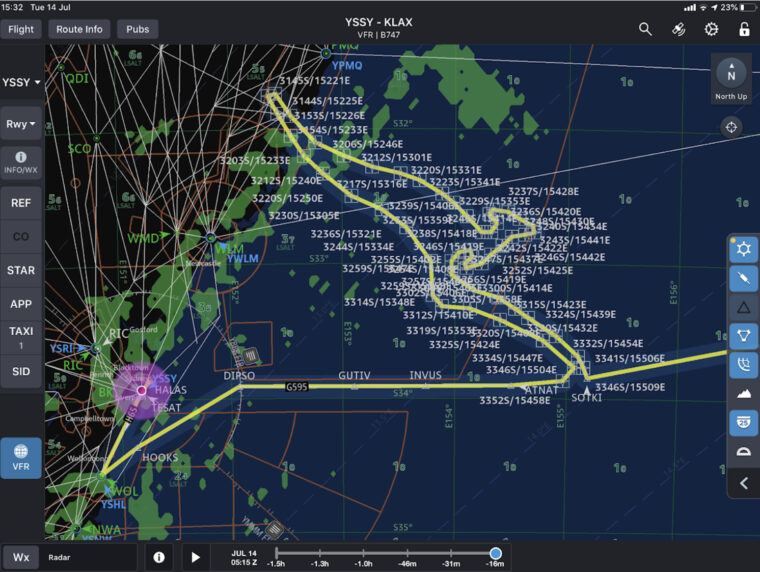Screen dimensions: 760x572
Task: Toggle the sun-shaped map layer button
Action: point(744,249)
